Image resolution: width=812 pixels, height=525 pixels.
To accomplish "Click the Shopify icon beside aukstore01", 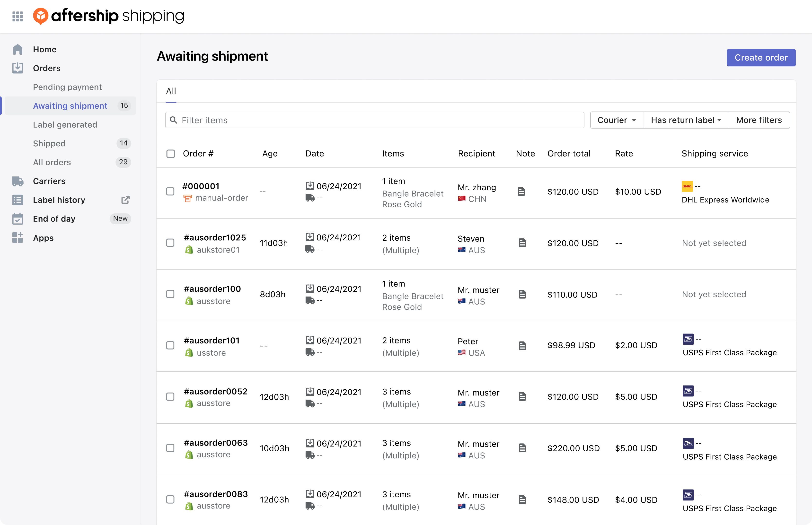I will point(189,250).
